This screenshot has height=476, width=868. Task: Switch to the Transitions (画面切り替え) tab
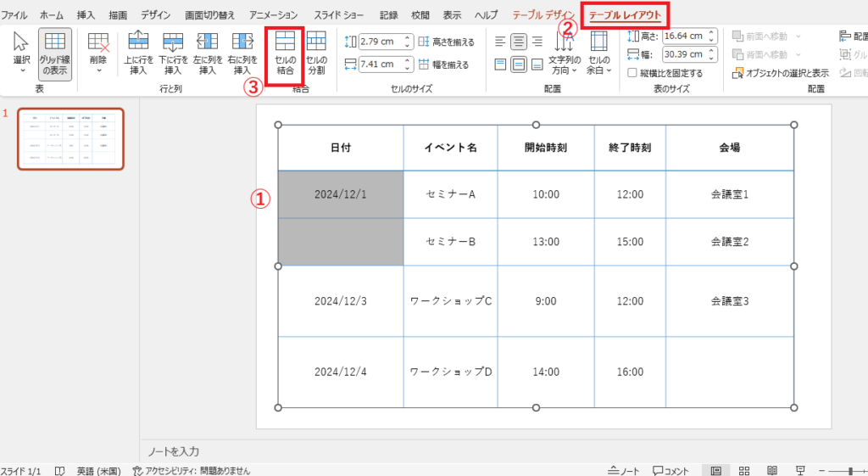pyautogui.click(x=210, y=15)
